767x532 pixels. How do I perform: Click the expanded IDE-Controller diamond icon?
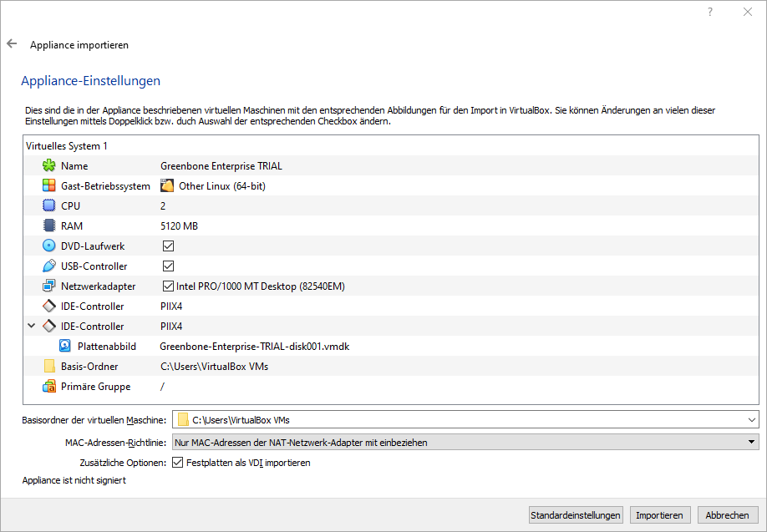pyautogui.click(x=49, y=327)
